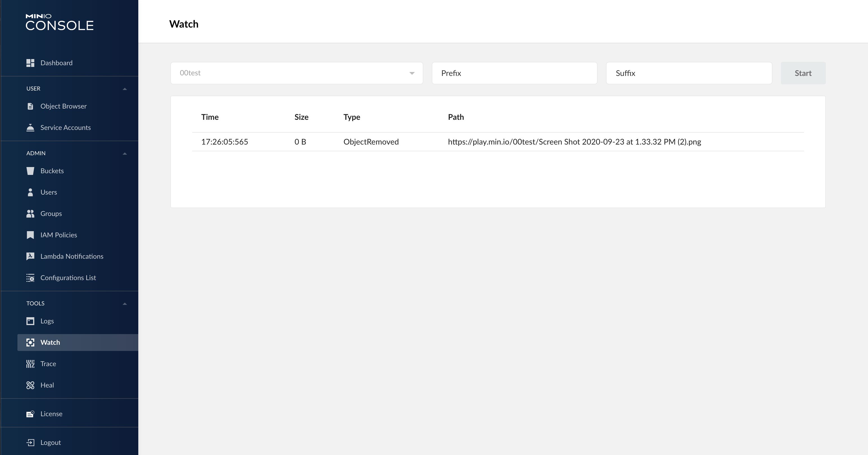Click the Users person icon

pos(30,192)
